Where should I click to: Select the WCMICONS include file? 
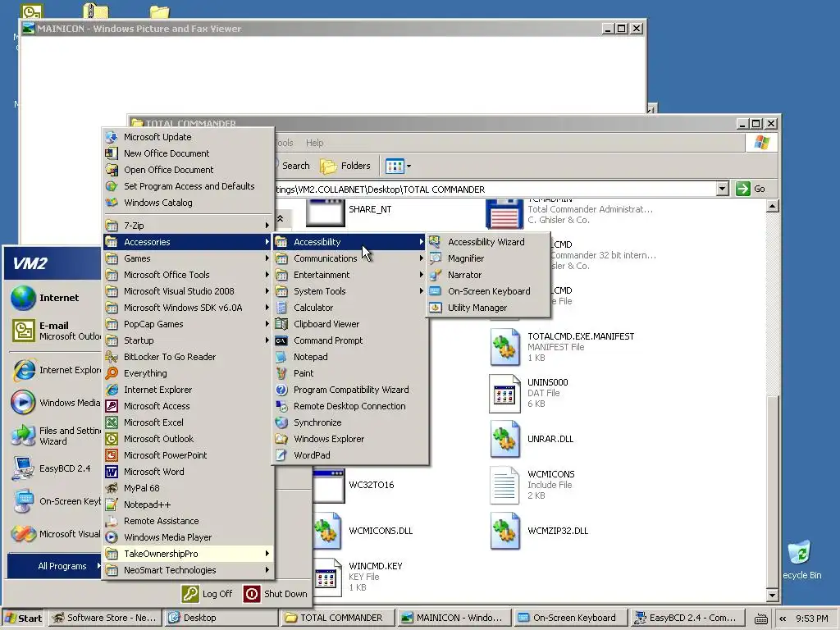(x=532, y=485)
